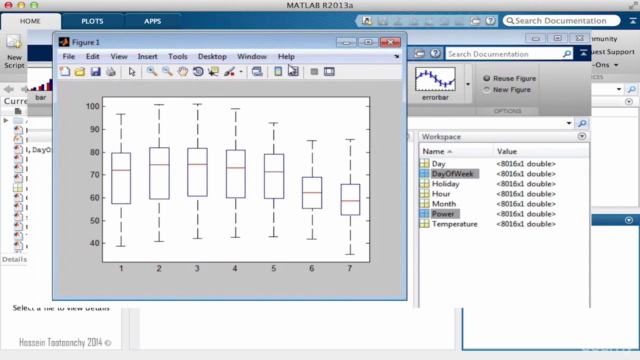The image size is (640, 360).
Task: Choose the errorbar plot thumbnail
Action: click(435, 84)
